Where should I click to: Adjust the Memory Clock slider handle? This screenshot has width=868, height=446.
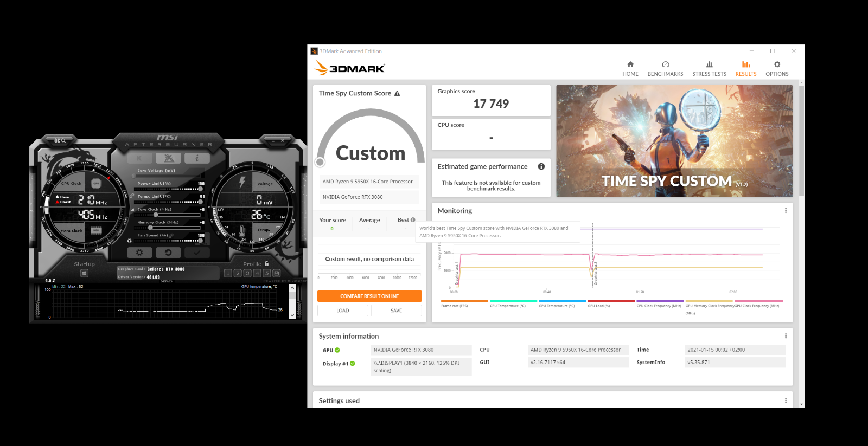pyautogui.click(x=150, y=228)
